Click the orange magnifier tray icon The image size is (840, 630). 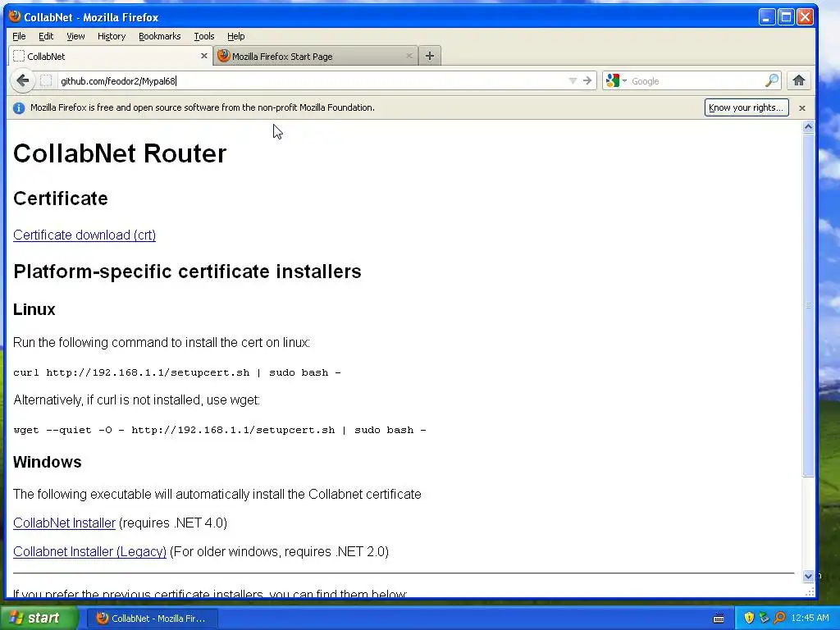click(779, 619)
